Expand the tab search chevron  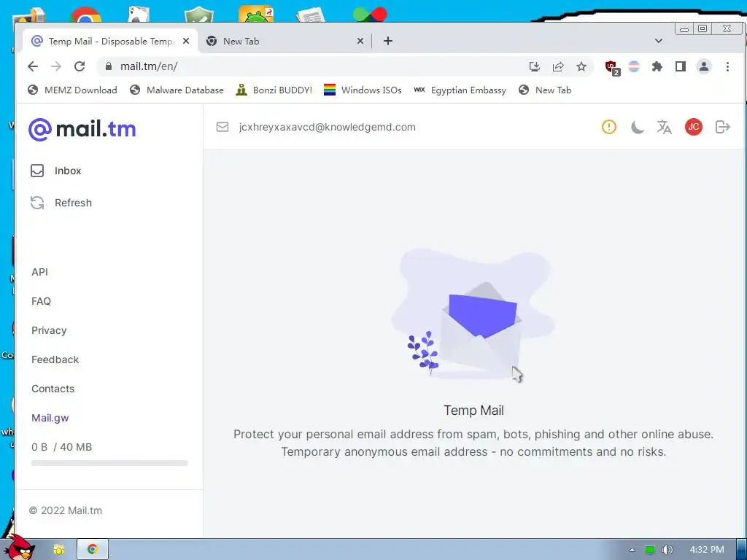659,41
